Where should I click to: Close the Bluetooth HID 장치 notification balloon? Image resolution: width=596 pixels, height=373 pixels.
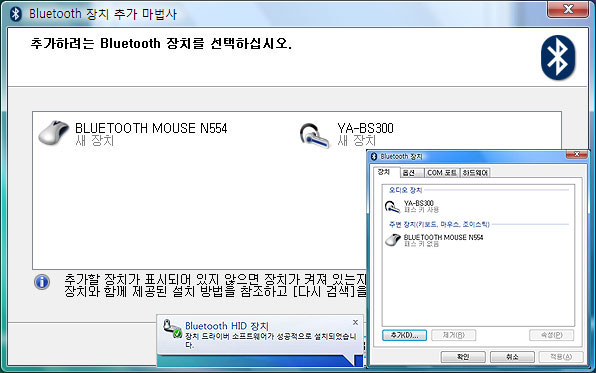click(355, 322)
